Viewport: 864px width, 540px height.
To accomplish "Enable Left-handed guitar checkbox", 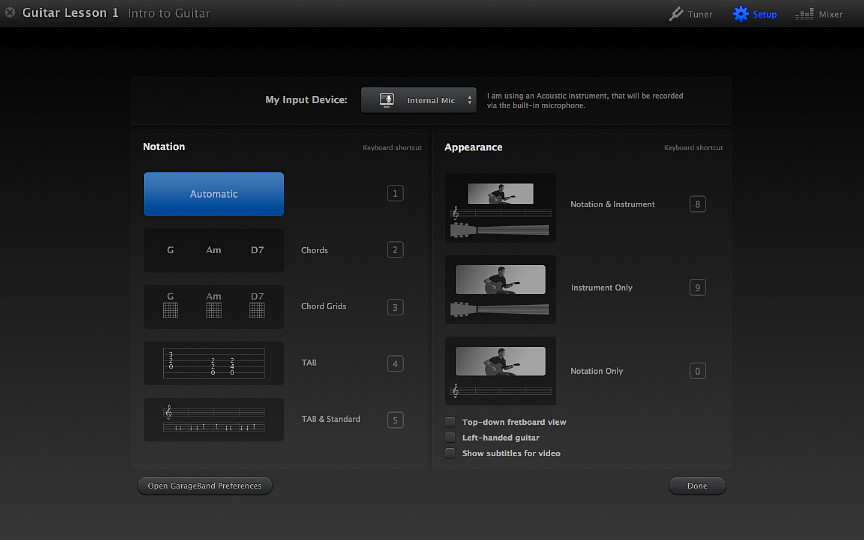I will 450,438.
